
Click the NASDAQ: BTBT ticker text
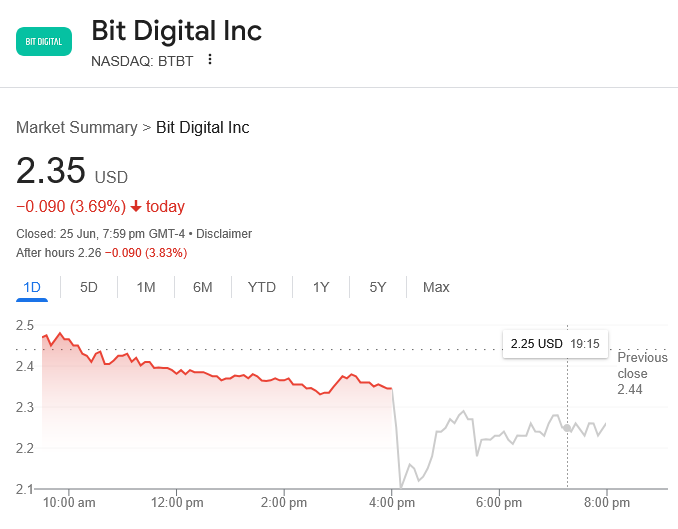point(142,60)
